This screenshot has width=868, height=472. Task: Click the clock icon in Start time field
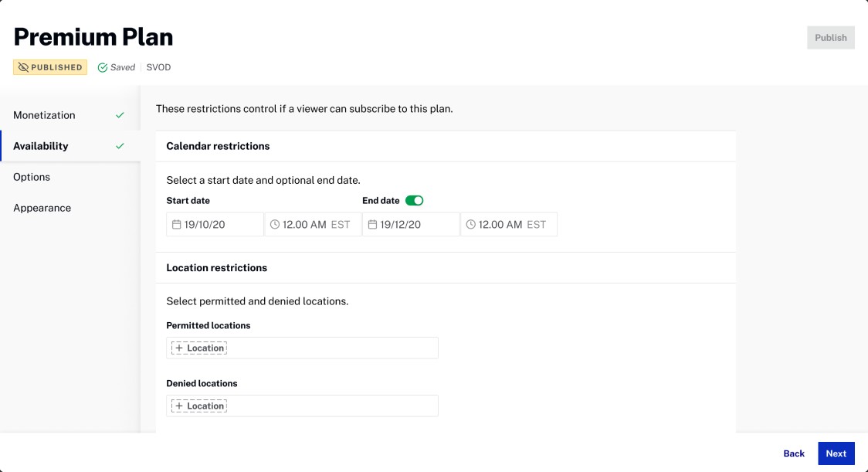click(275, 224)
